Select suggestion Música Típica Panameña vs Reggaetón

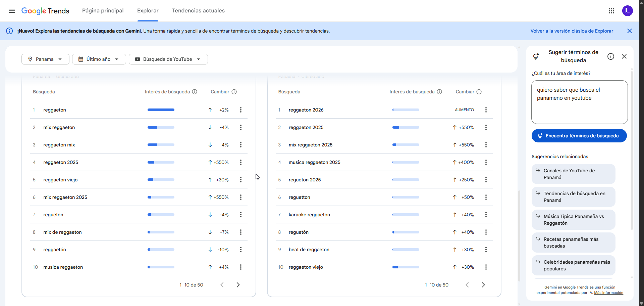pyautogui.click(x=574, y=220)
